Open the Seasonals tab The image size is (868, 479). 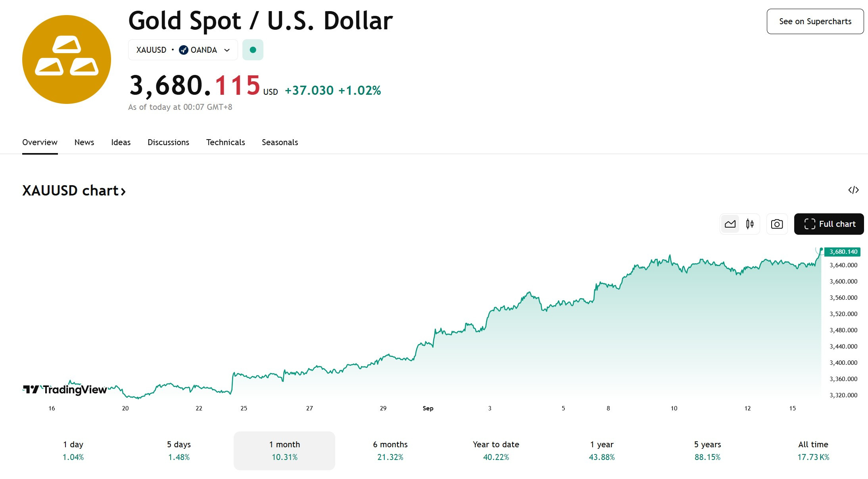(x=280, y=142)
